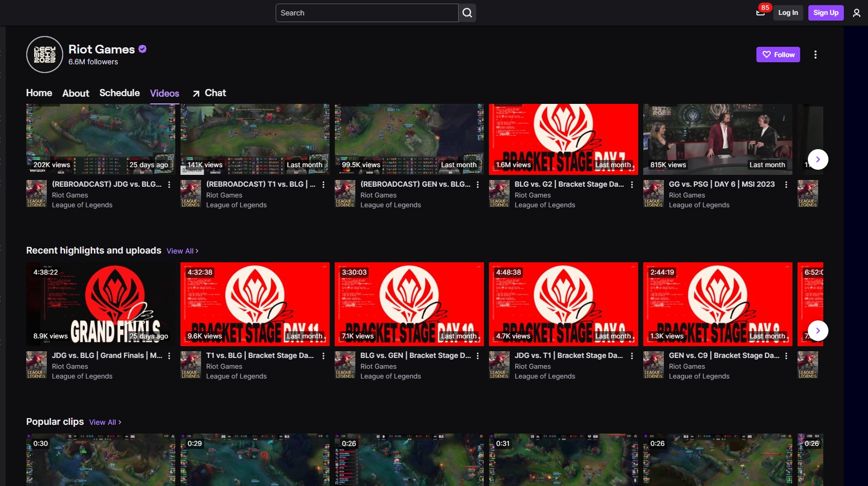Click the verified badge next to Riot Games
This screenshot has width=868, height=486.
click(143, 49)
